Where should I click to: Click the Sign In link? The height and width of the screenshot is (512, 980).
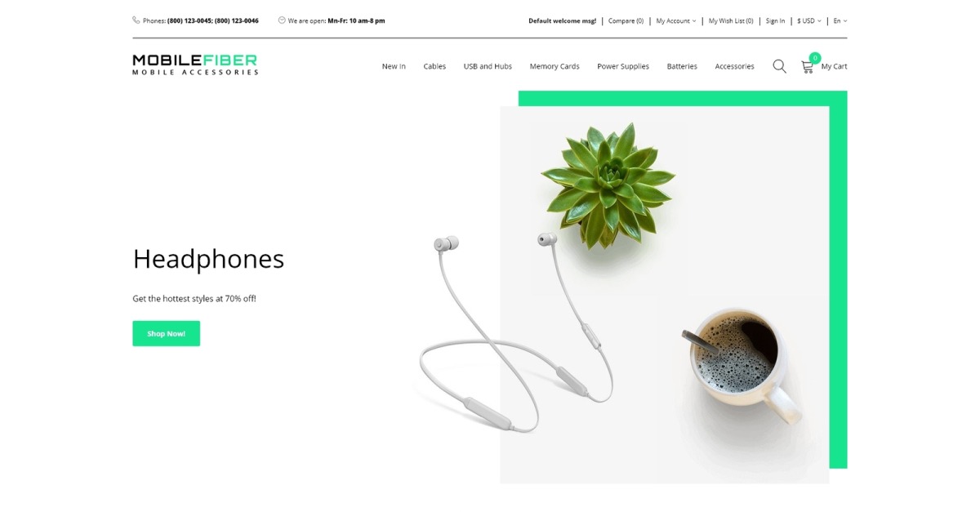[x=775, y=20]
